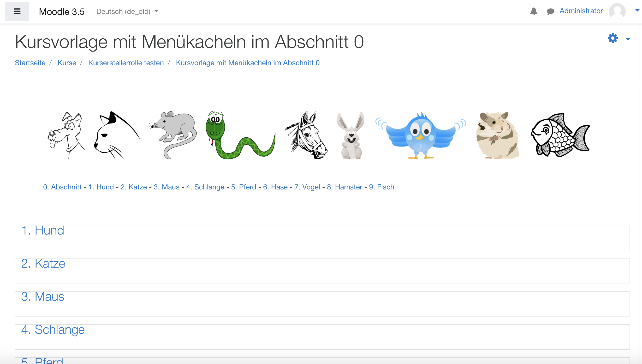Click the course settings gear icon
This screenshot has width=642, height=364.
pyautogui.click(x=612, y=38)
